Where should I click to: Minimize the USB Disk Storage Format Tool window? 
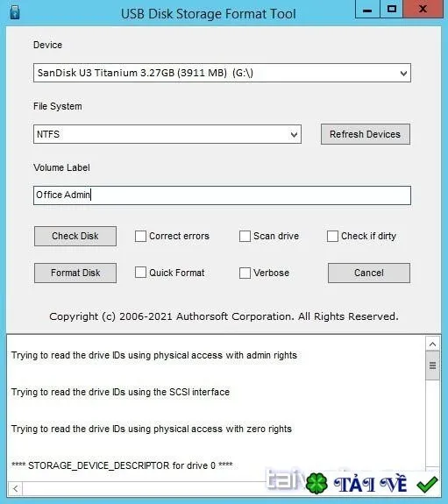tap(367, 10)
